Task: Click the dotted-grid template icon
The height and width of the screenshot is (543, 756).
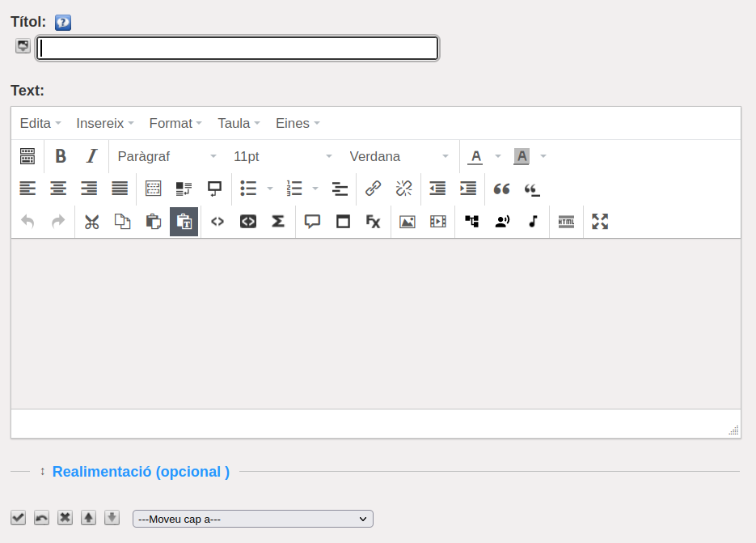Action: click(154, 189)
